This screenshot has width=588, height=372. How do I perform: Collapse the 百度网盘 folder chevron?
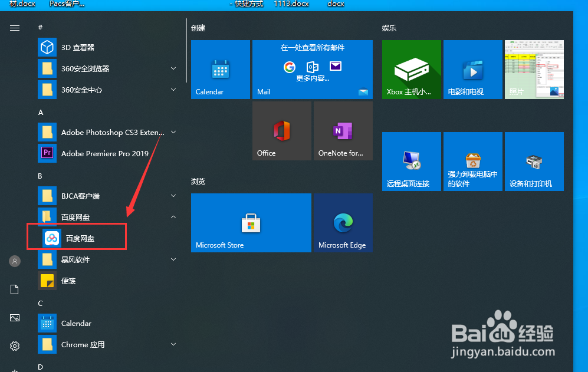173,217
